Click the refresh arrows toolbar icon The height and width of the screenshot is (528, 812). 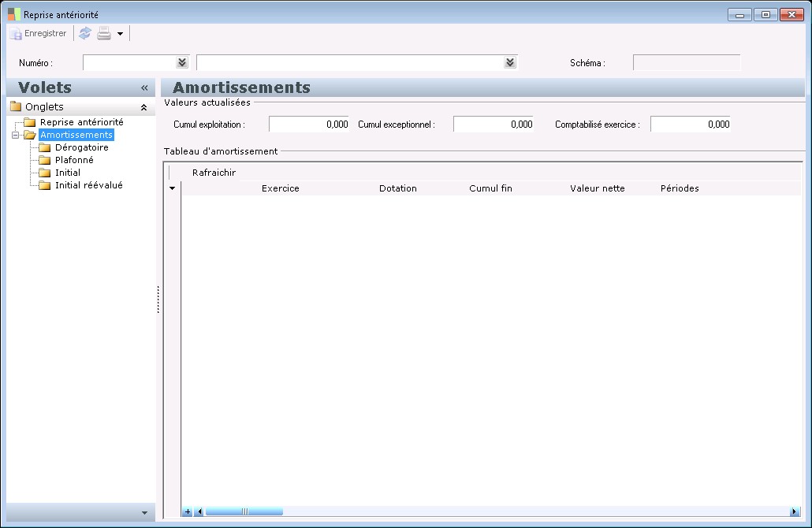coord(85,33)
